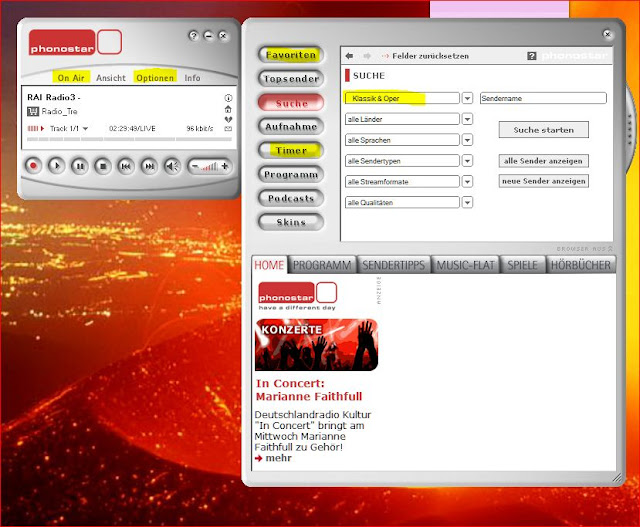Click the Sendername input field
Viewport: 640px width, 527px height.
pos(543,98)
